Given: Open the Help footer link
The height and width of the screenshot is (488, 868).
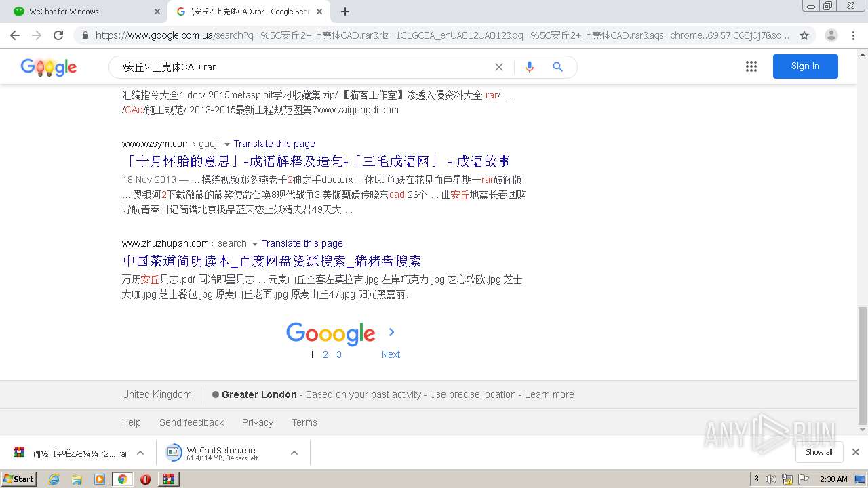Looking at the screenshot, I should [132, 422].
